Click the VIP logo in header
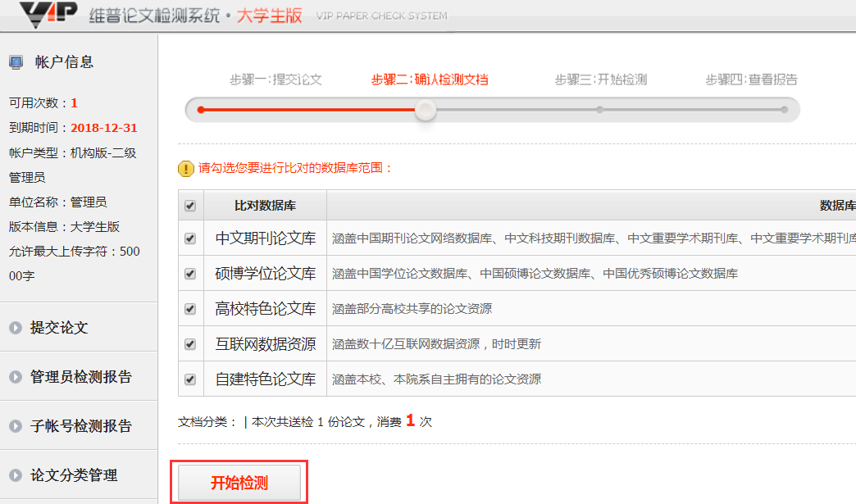856x504 pixels. coord(49,14)
